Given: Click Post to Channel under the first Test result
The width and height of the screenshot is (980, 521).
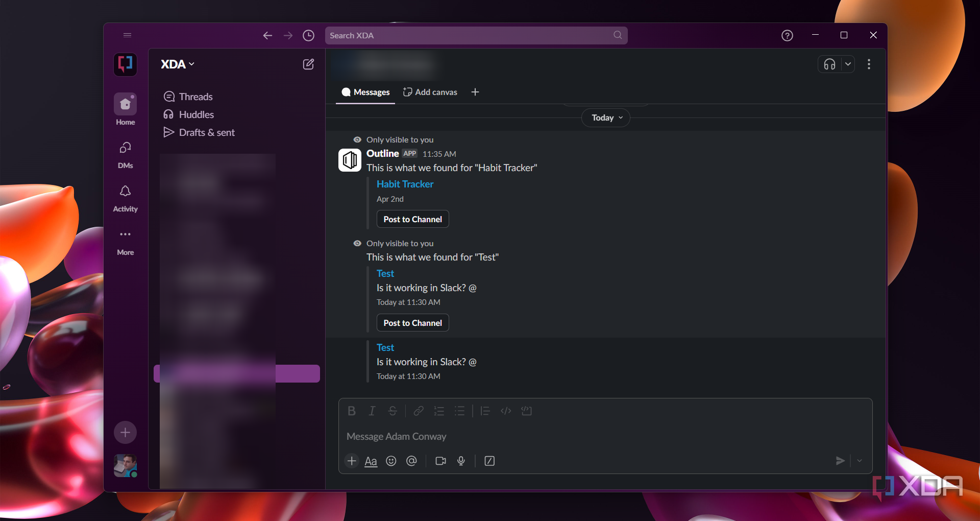Looking at the screenshot, I should (412, 323).
